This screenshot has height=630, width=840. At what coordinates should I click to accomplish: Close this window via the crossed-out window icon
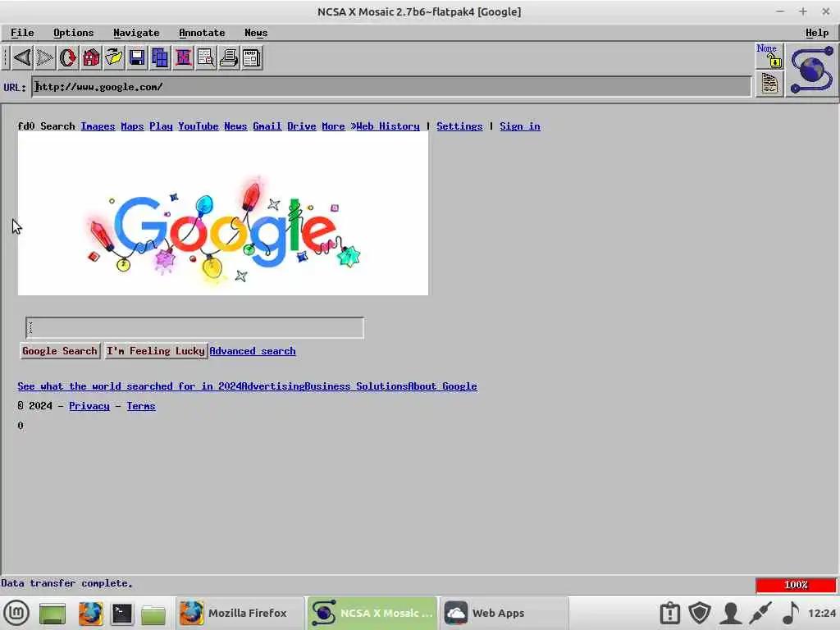click(183, 57)
